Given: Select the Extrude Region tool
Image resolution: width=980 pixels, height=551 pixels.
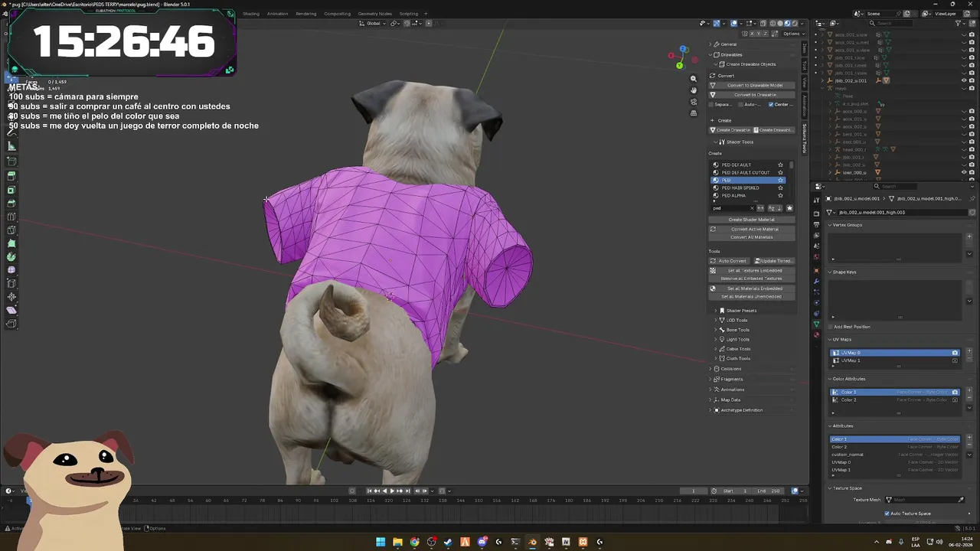Looking at the screenshot, I should (11, 176).
